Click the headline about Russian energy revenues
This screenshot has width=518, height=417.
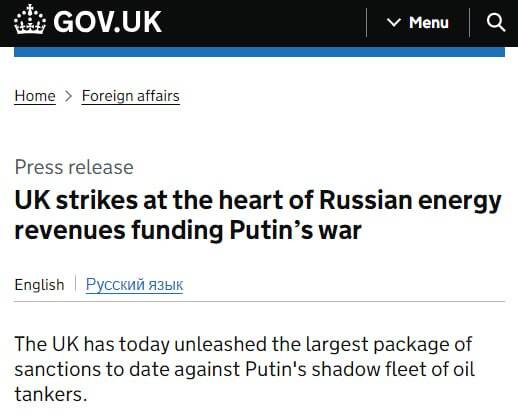(258, 215)
